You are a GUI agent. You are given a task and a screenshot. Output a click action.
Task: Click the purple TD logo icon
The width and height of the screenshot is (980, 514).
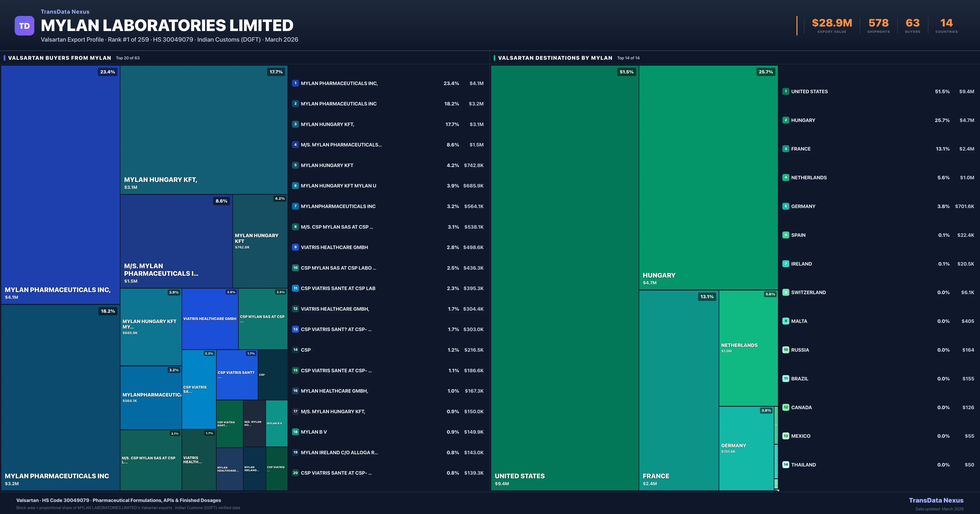[24, 26]
